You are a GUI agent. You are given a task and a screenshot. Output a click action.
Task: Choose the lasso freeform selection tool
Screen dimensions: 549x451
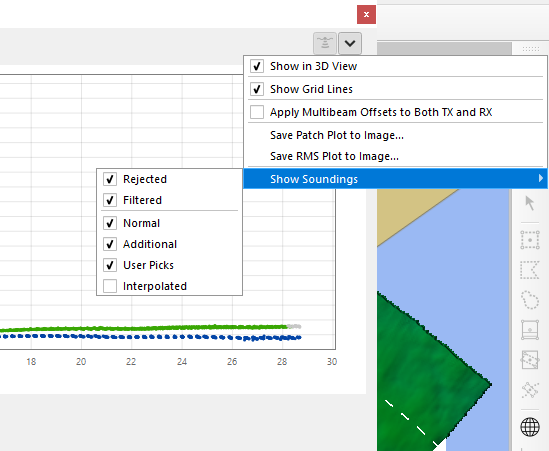pos(530,300)
